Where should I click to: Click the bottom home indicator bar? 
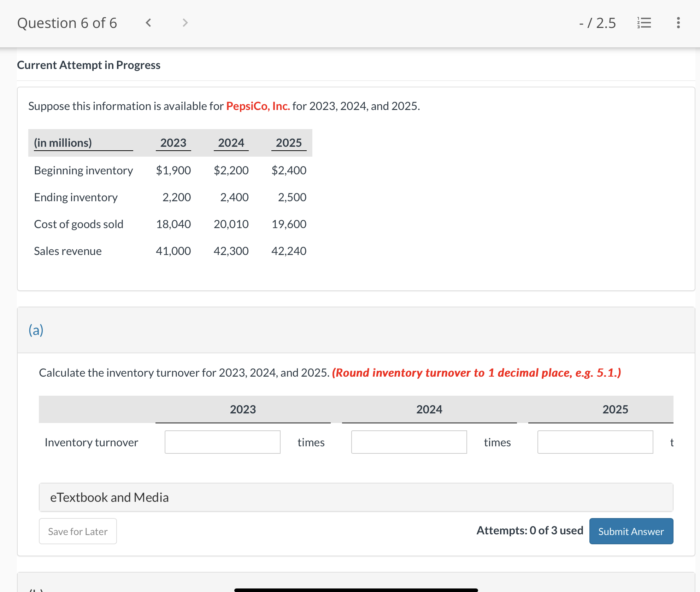click(356, 590)
